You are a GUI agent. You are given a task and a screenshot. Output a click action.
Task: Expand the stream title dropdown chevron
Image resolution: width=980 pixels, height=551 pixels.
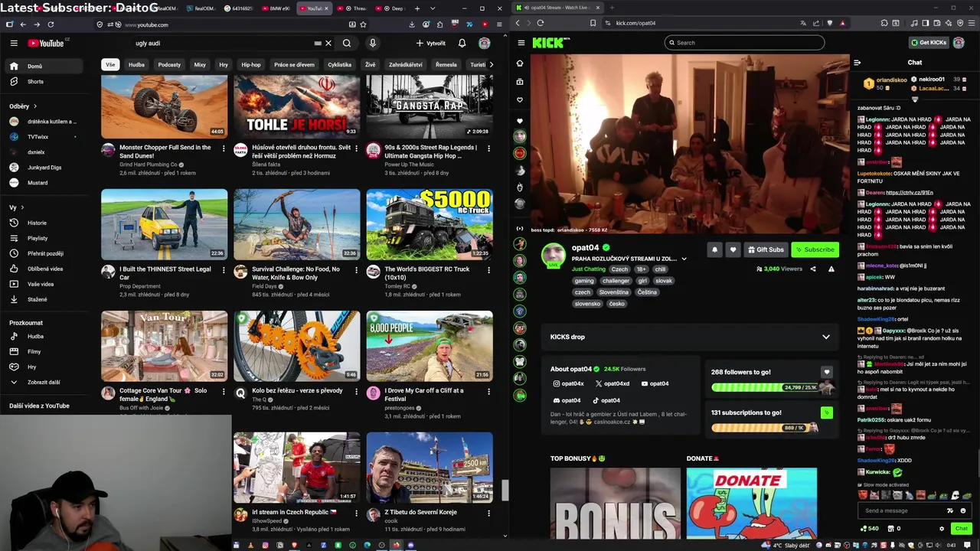[684, 259]
